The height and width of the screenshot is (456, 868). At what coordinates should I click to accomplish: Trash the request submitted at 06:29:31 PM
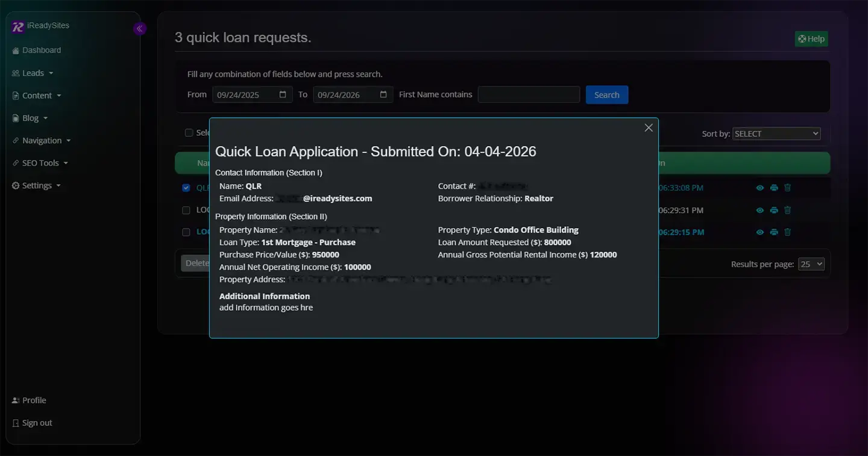pos(787,210)
